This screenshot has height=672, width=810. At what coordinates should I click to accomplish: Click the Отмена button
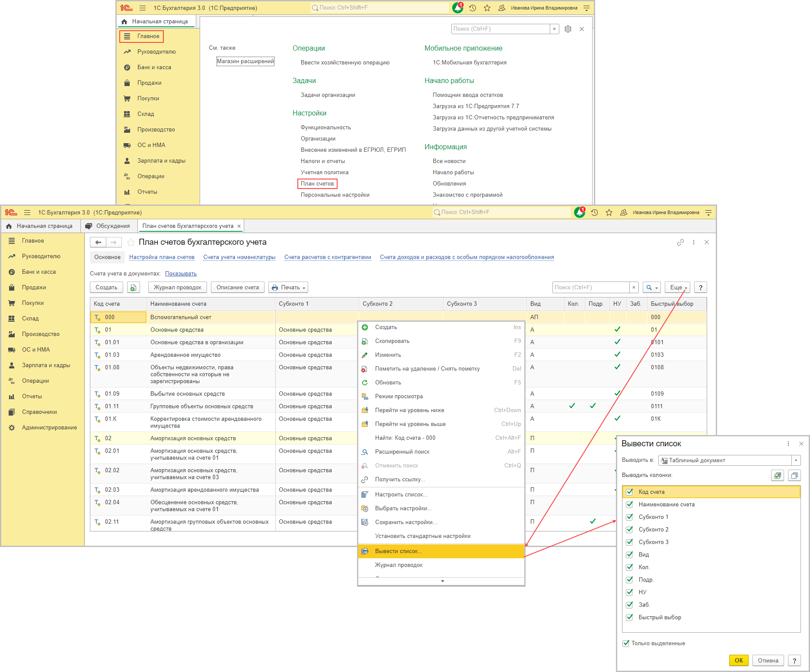(768, 661)
